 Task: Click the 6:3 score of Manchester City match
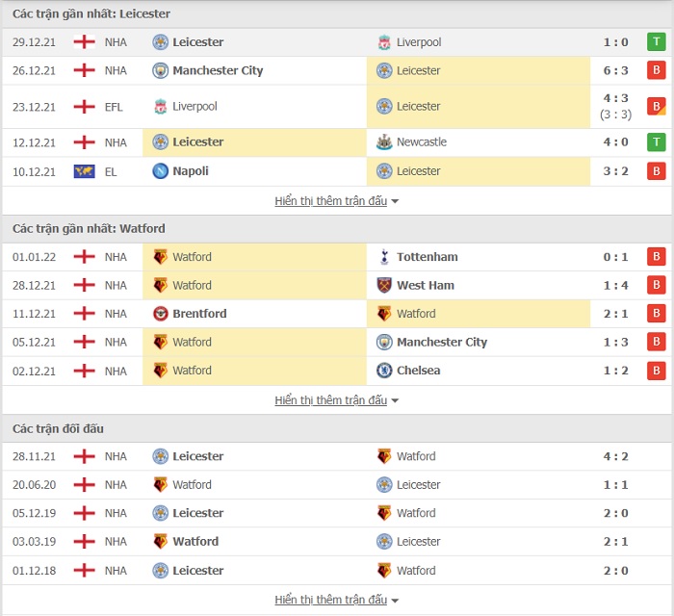point(615,70)
